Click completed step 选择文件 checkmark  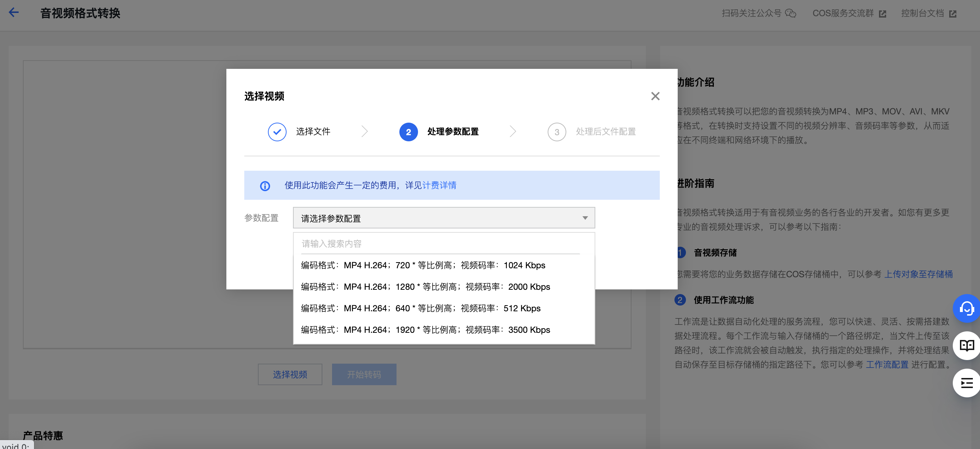click(x=277, y=132)
